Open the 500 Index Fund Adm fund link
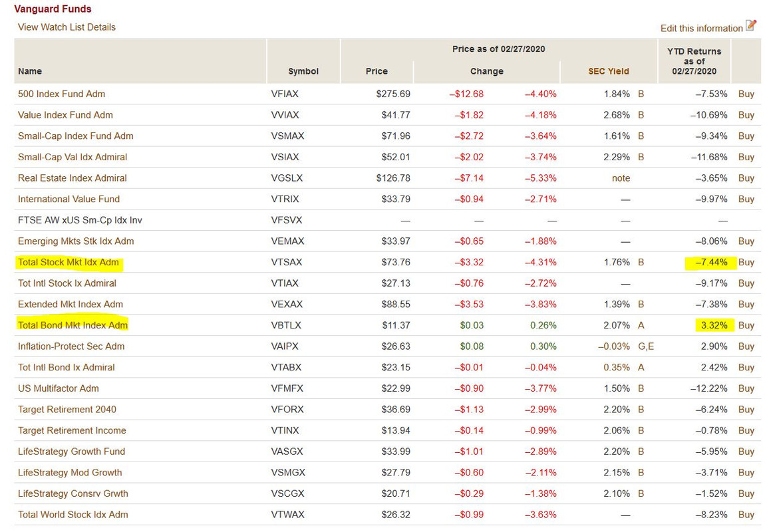The height and width of the screenshot is (532, 765). pyautogui.click(x=61, y=94)
